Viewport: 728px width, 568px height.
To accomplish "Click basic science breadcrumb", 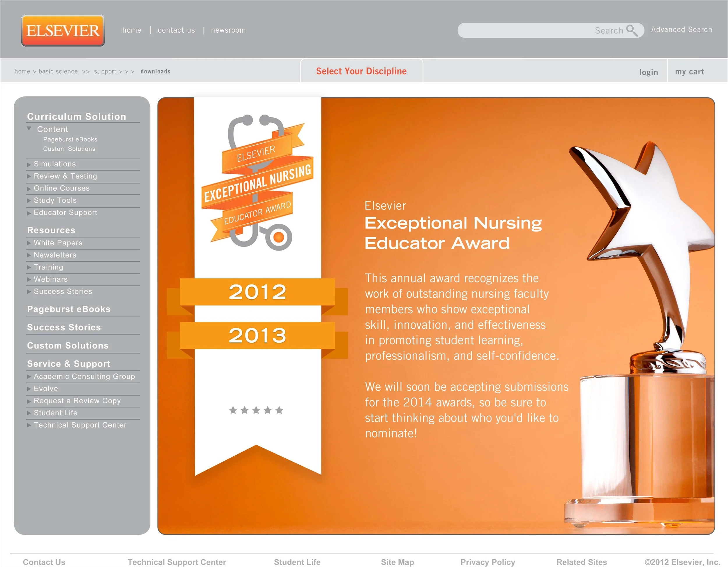I will click(x=58, y=71).
